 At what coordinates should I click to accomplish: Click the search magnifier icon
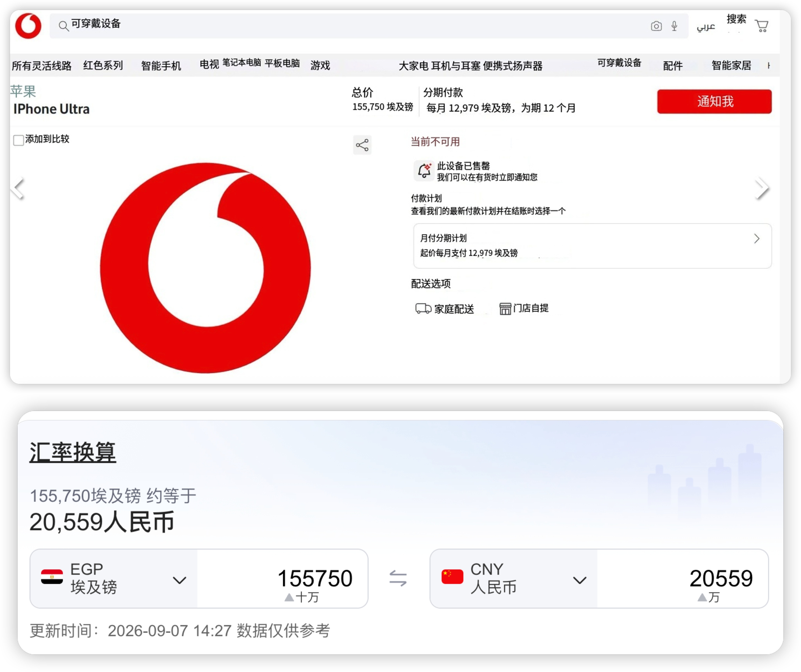pyautogui.click(x=63, y=26)
